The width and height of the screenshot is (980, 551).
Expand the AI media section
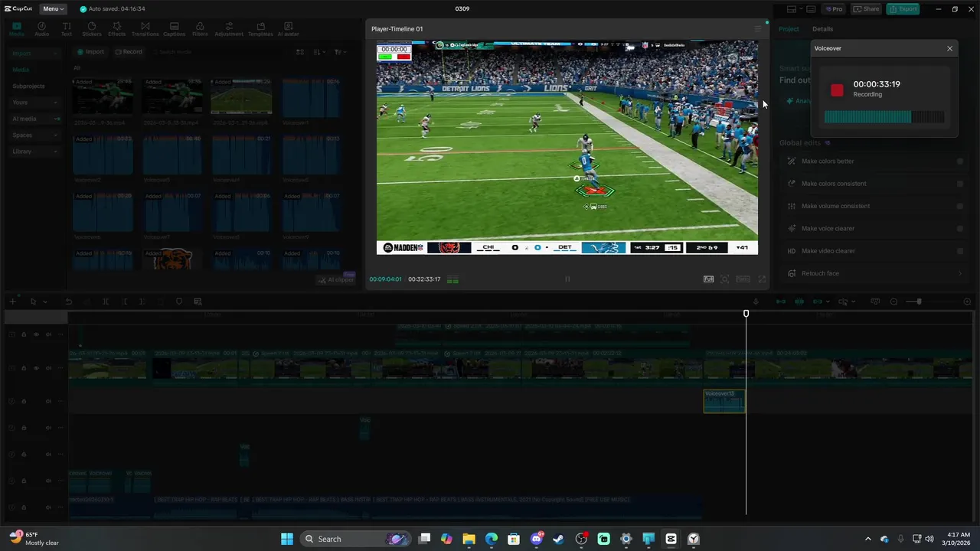coord(34,119)
